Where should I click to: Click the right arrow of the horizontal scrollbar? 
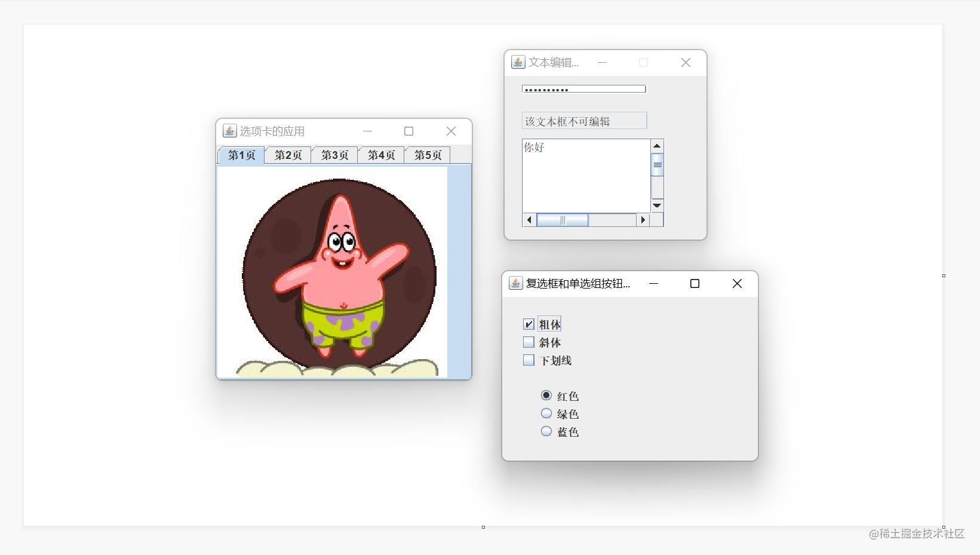[643, 219]
